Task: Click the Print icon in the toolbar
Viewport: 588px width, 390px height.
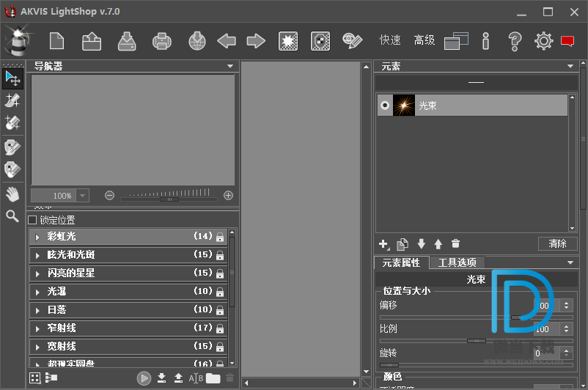Action: tap(161, 41)
